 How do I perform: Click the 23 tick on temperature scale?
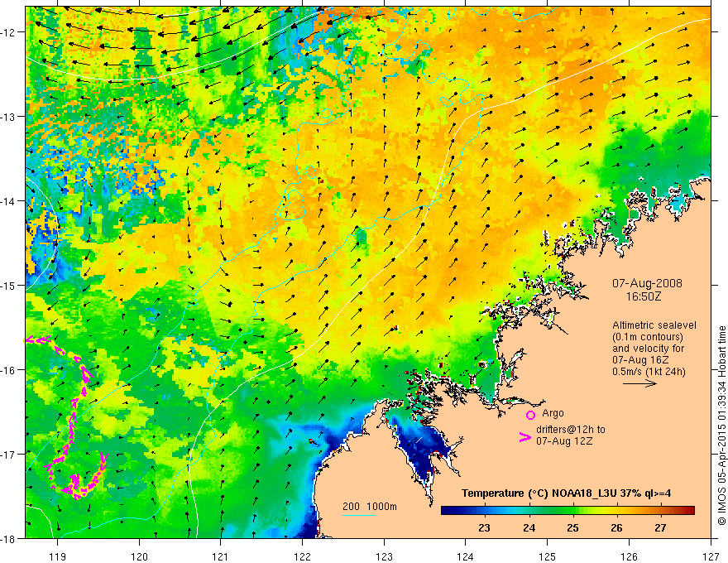coord(484,527)
